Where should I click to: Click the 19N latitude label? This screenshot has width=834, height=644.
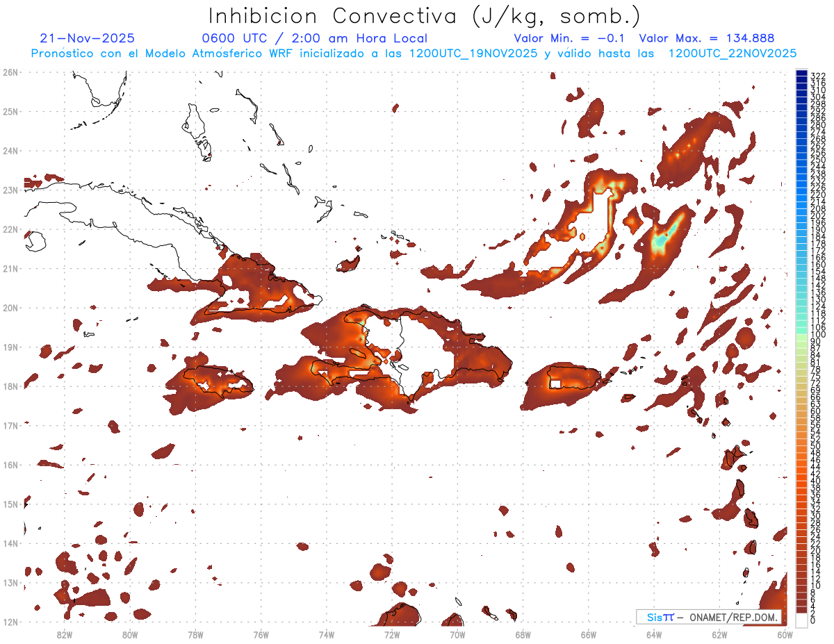coord(10,347)
